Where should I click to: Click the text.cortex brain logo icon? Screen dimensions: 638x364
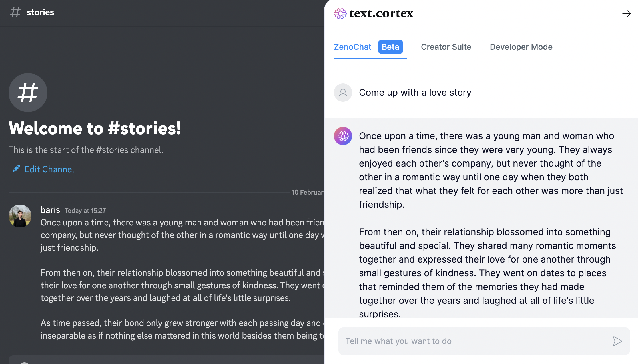click(340, 13)
